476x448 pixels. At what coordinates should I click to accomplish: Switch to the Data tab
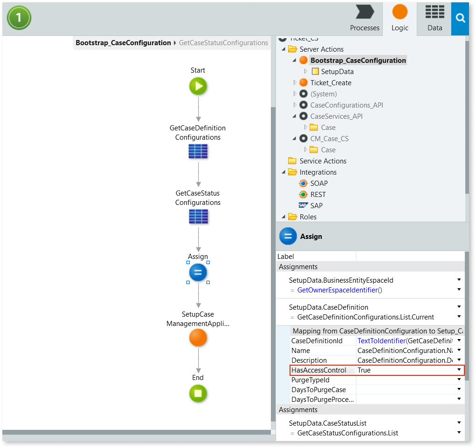click(x=435, y=19)
